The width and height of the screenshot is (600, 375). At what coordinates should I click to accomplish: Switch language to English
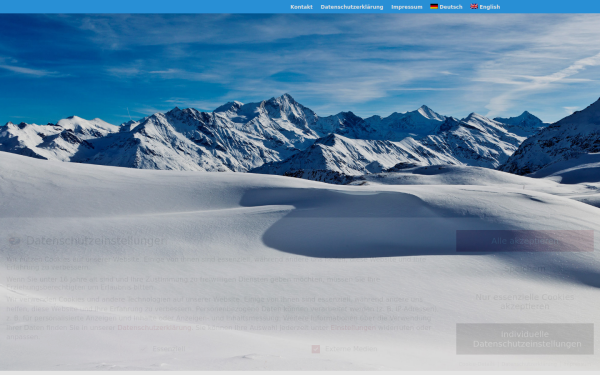coord(489,7)
